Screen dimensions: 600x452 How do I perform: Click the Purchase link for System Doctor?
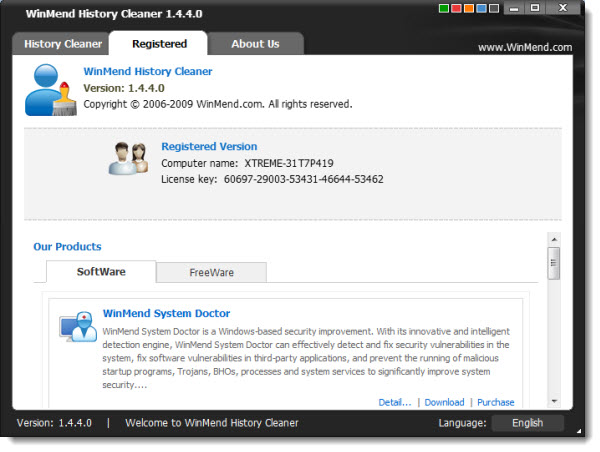click(x=495, y=402)
